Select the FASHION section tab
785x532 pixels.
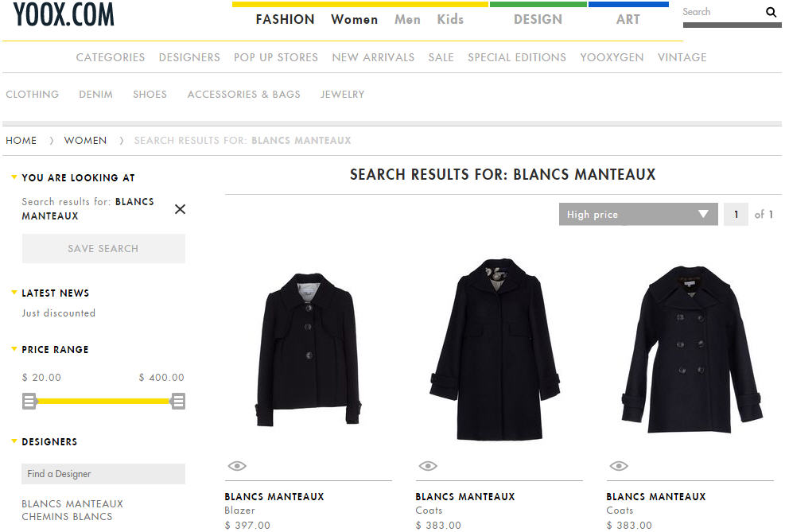tap(285, 20)
